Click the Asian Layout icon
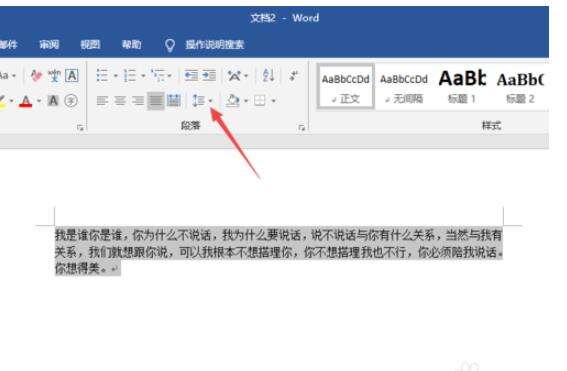567x371 pixels. pyautogui.click(x=234, y=76)
